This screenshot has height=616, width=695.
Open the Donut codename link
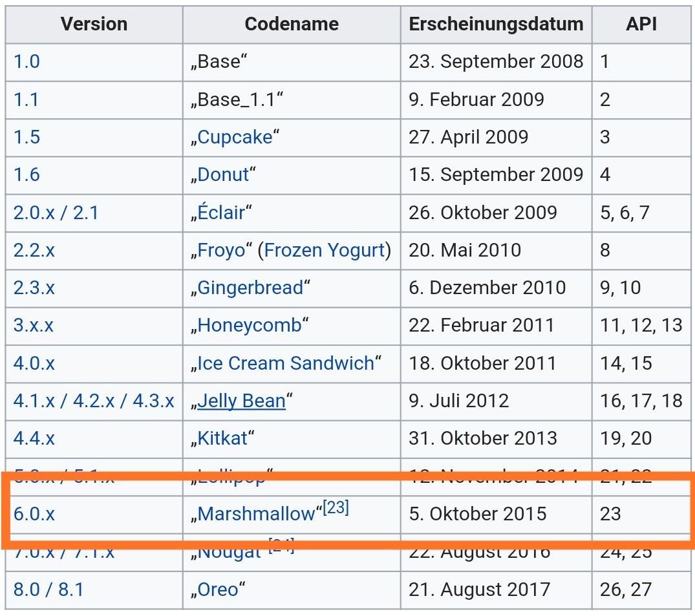(223, 175)
